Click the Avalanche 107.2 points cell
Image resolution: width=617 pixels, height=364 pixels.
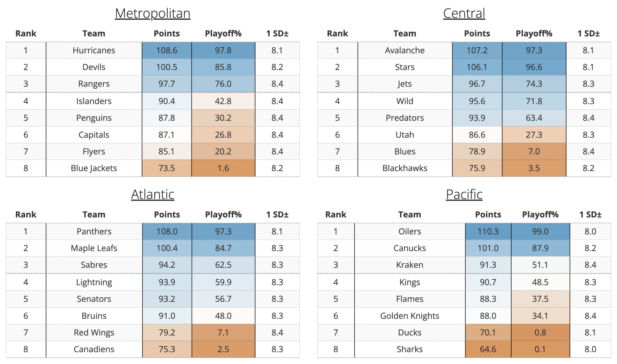[x=477, y=50]
